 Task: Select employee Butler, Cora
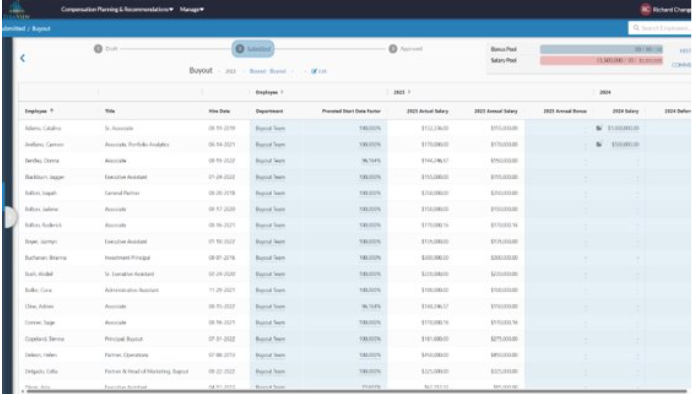pos(38,290)
